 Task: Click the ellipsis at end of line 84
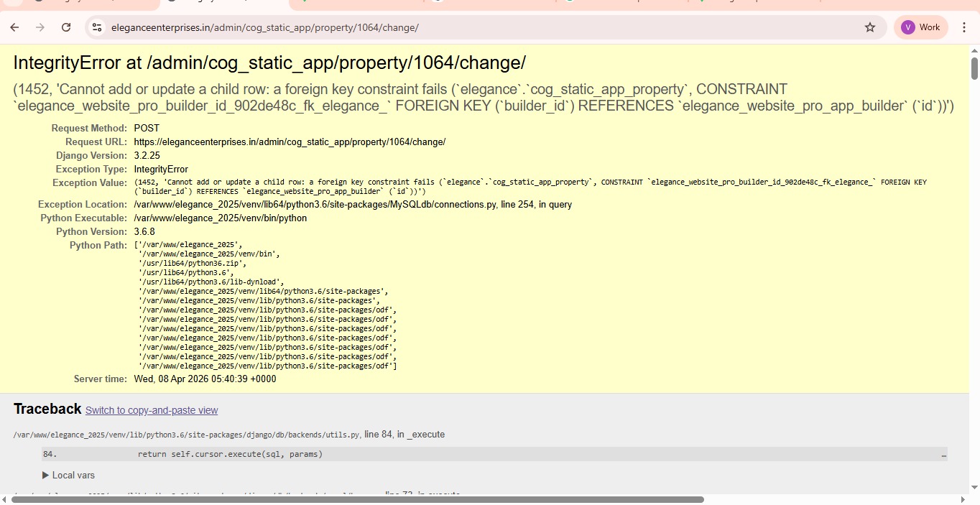pos(943,455)
